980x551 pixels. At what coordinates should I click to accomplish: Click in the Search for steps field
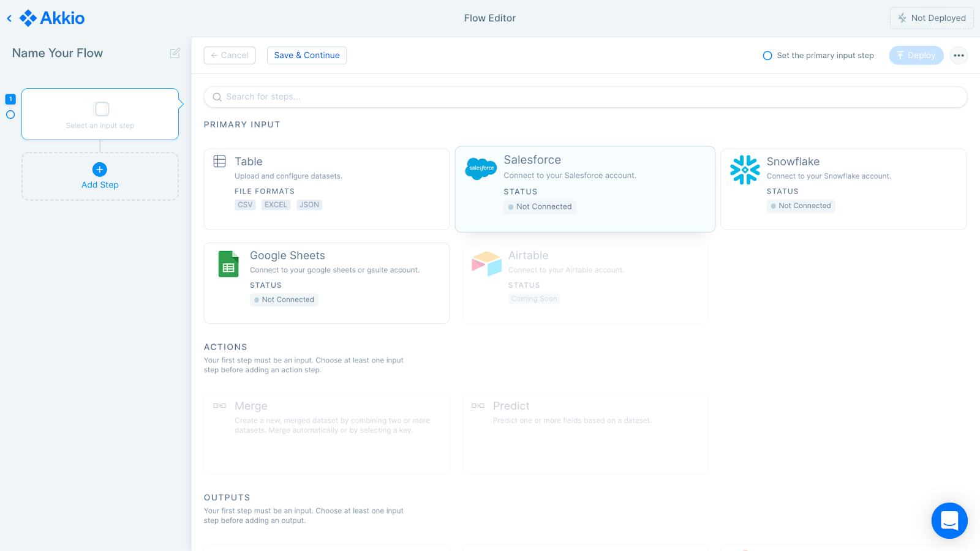click(586, 97)
